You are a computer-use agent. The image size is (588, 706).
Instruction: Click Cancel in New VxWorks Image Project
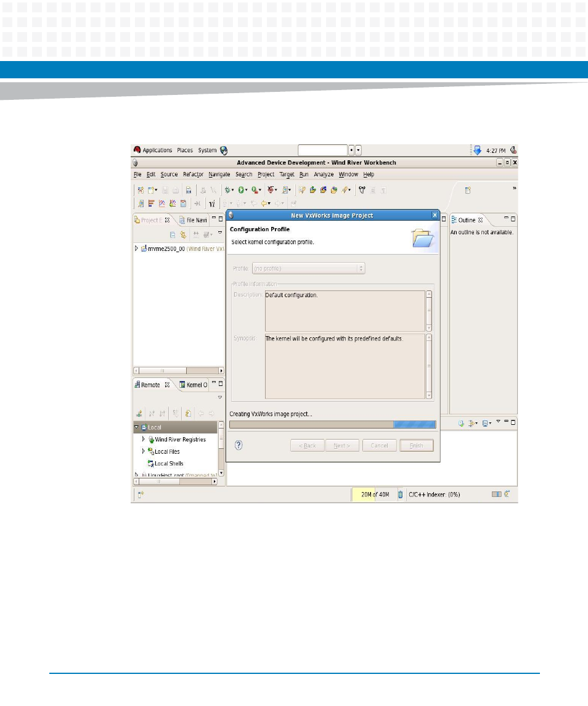pyautogui.click(x=379, y=446)
